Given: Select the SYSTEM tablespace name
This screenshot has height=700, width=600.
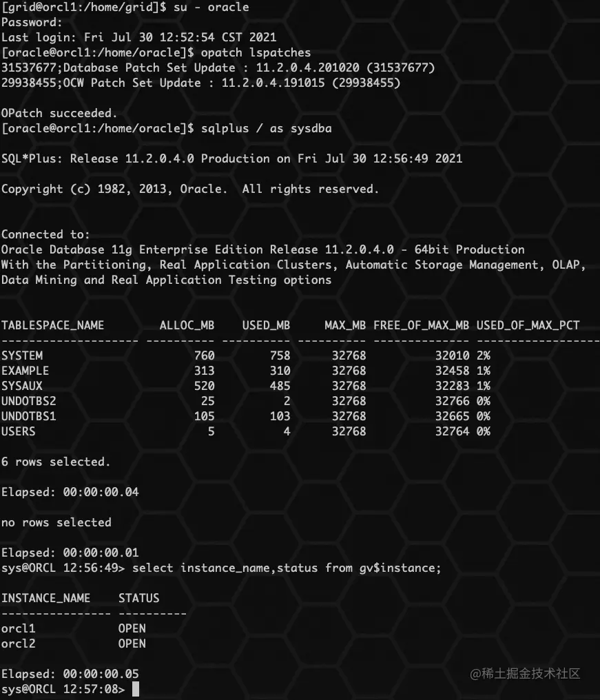Looking at the screenshot, I should 22,356.
